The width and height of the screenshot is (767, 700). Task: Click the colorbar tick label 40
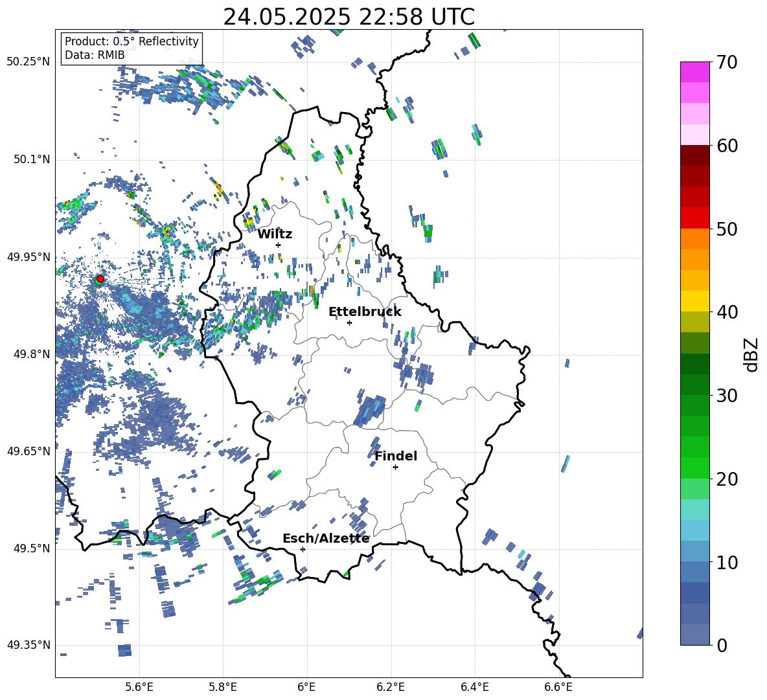click(x=726, y=312)
